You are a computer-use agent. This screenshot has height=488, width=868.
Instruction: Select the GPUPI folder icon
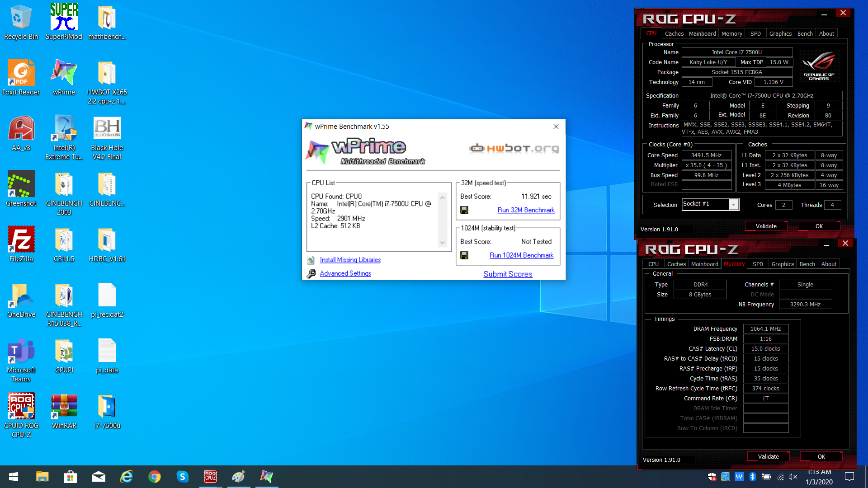[x=64, y=355]
